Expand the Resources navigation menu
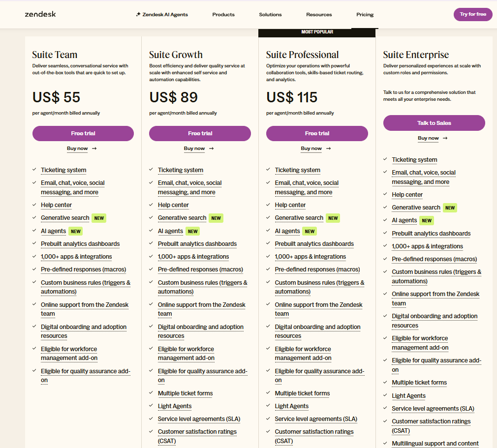 pos(319,15)
